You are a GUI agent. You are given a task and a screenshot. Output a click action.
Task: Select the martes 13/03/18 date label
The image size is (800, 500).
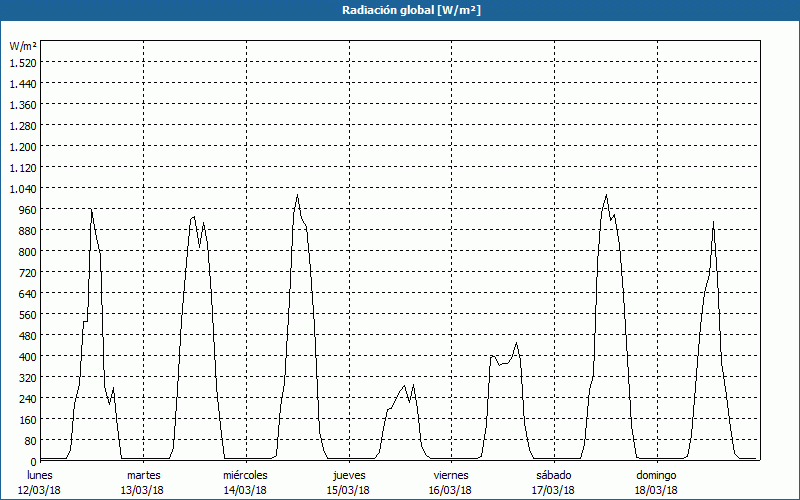point(143,482)
